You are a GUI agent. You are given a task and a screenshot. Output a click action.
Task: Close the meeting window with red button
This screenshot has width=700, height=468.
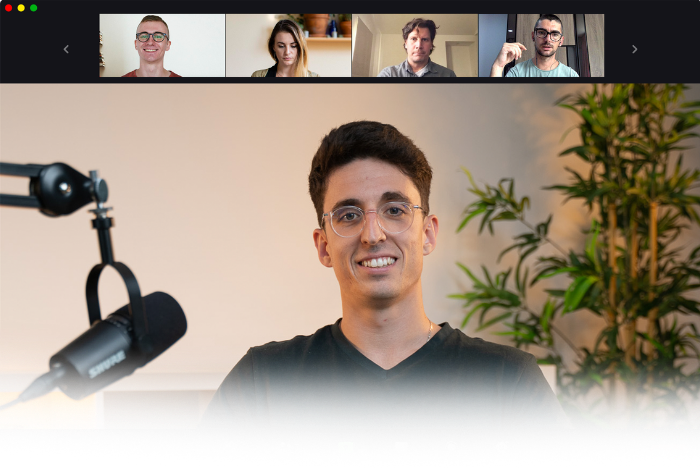point(9,7)
